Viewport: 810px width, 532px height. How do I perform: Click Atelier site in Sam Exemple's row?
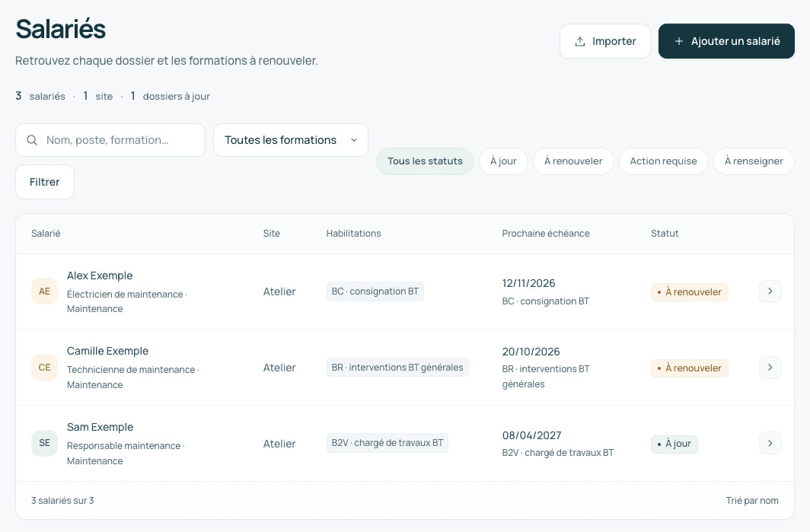coord(279,444)
